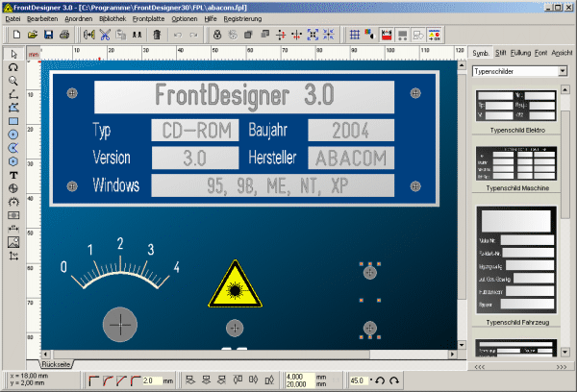The height and width of the screenshot is (392, 577).
Task: Select the scale dial tool
Action: coord(13,202)
